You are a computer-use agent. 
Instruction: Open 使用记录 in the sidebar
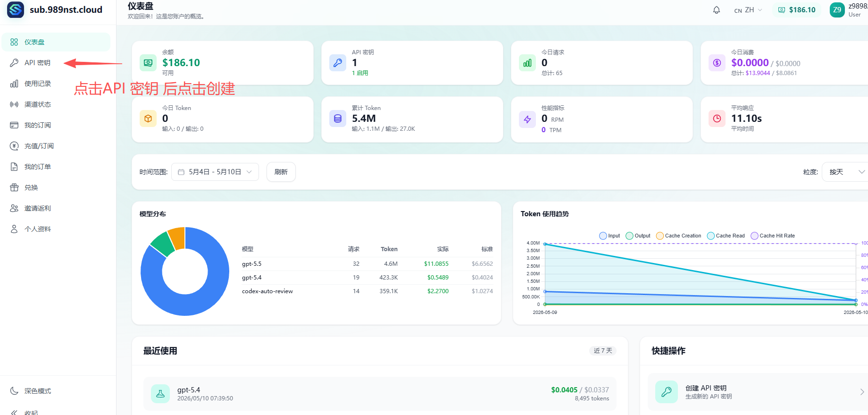coord(56,84)
